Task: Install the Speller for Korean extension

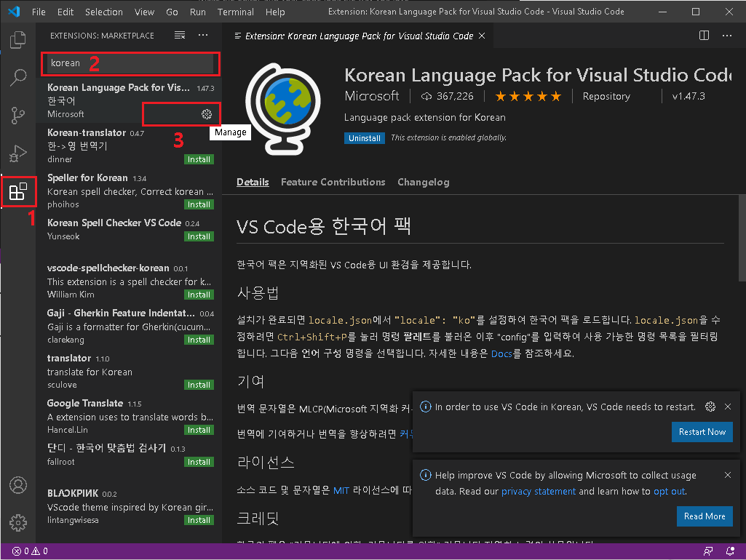Action: 199,205
